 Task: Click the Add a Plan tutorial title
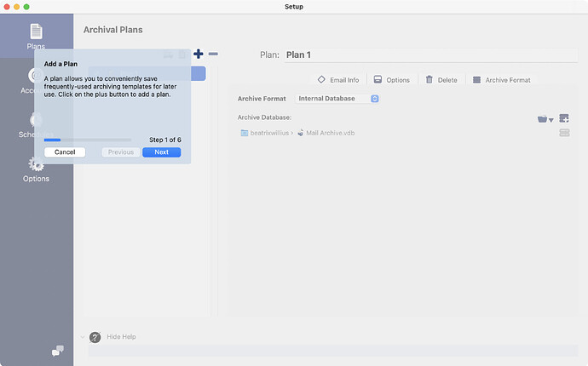61,64
